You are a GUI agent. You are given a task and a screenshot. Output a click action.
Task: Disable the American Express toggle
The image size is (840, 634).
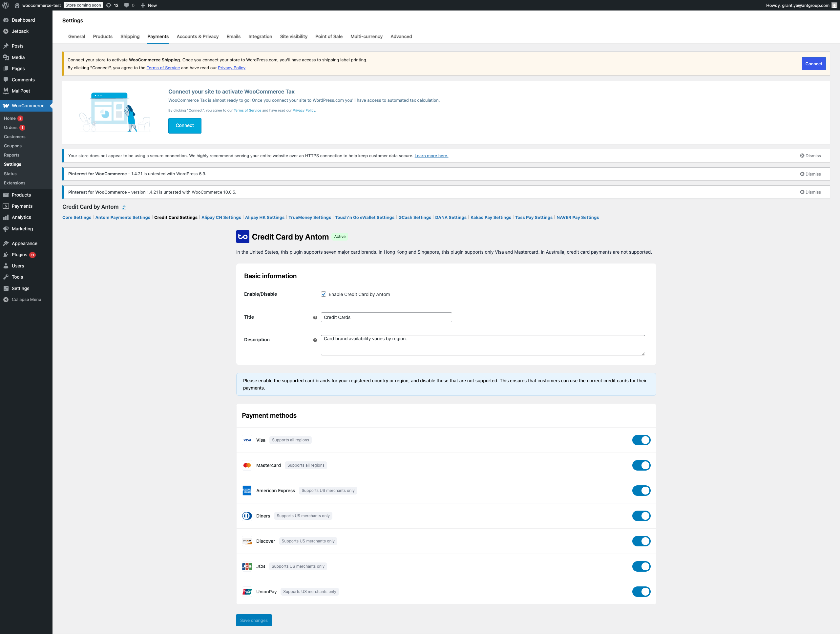641,490
